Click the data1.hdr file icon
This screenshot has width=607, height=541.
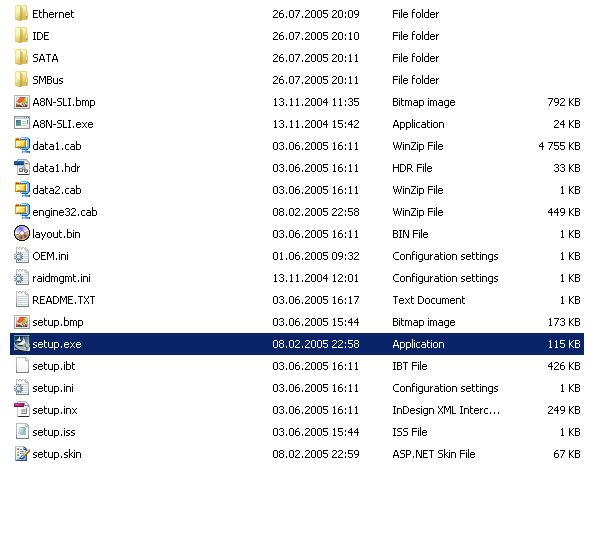coord(22,168)
